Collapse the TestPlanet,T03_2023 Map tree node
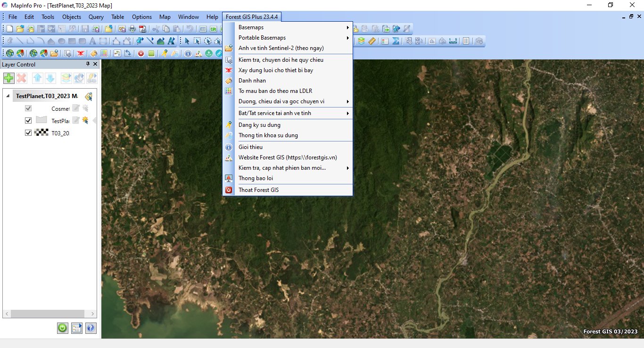This screenshot has height=348, width=644. pos(8,96)
